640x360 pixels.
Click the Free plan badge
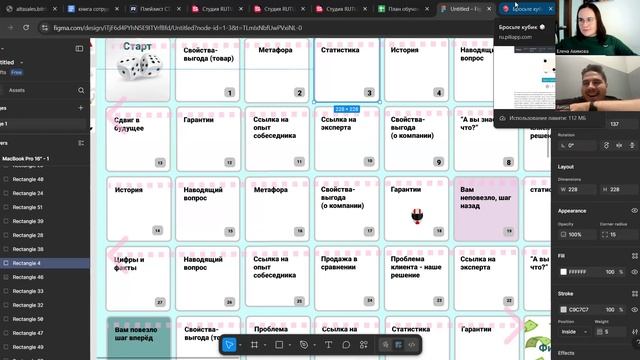17,72
